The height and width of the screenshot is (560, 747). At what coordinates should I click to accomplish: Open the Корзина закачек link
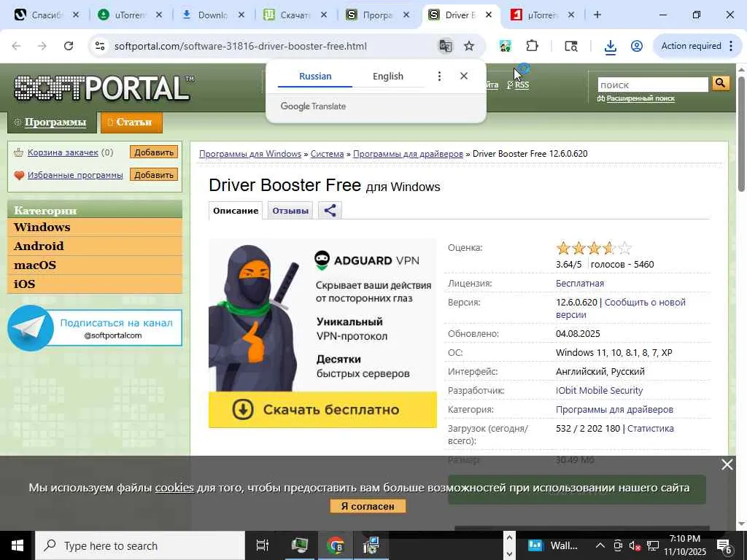(x=63, y=152)
